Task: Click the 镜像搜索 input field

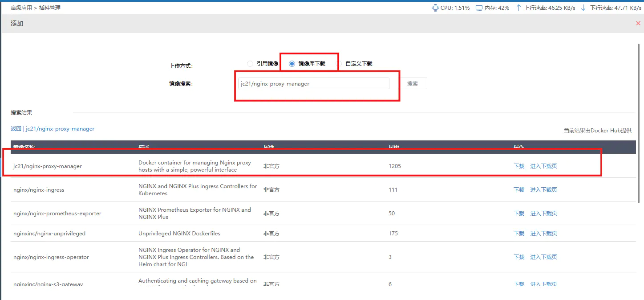Action: click(313, 84)
